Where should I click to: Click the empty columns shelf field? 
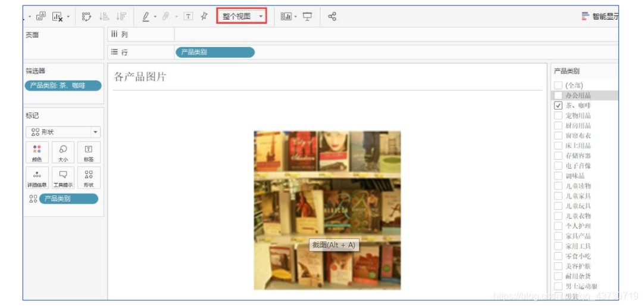[396, 35]
